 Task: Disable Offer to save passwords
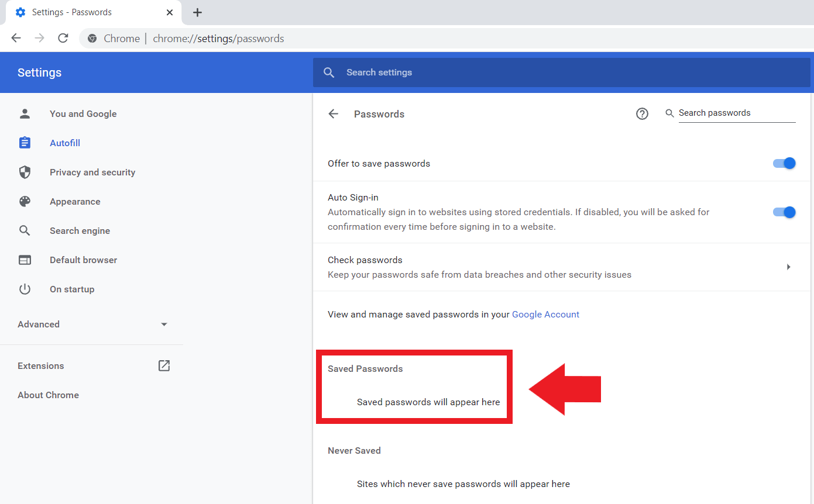pyautogui.click(x=784, y=163)
